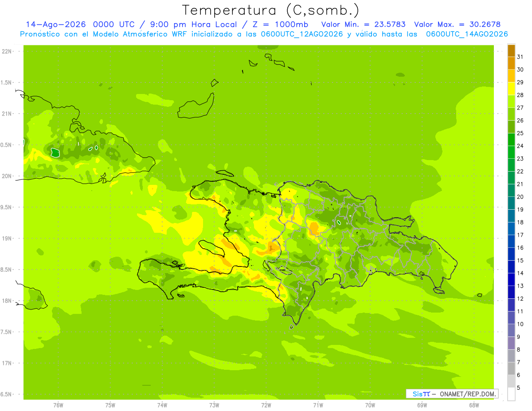
Task: Click the '18N' latitude axis label
Action: click(x=6, y=301)
